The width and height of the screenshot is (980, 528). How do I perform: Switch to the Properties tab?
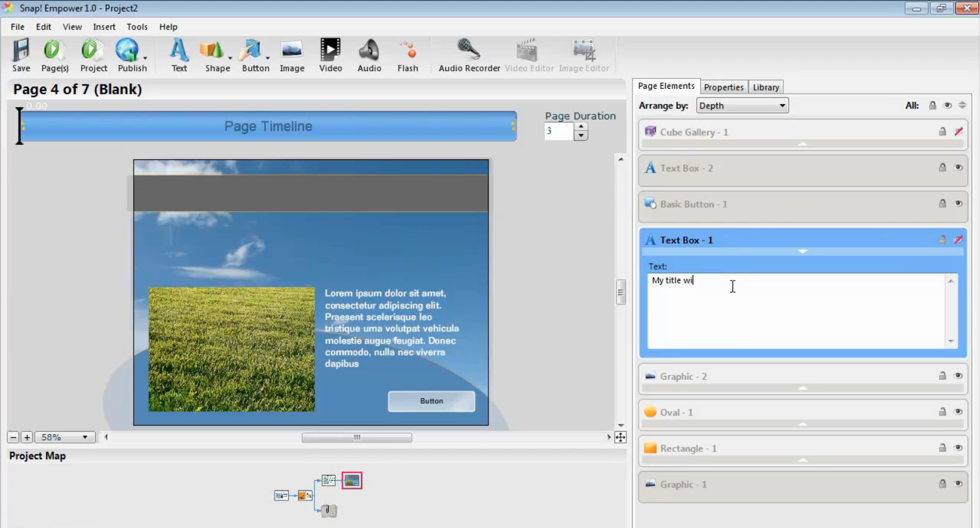724,87
